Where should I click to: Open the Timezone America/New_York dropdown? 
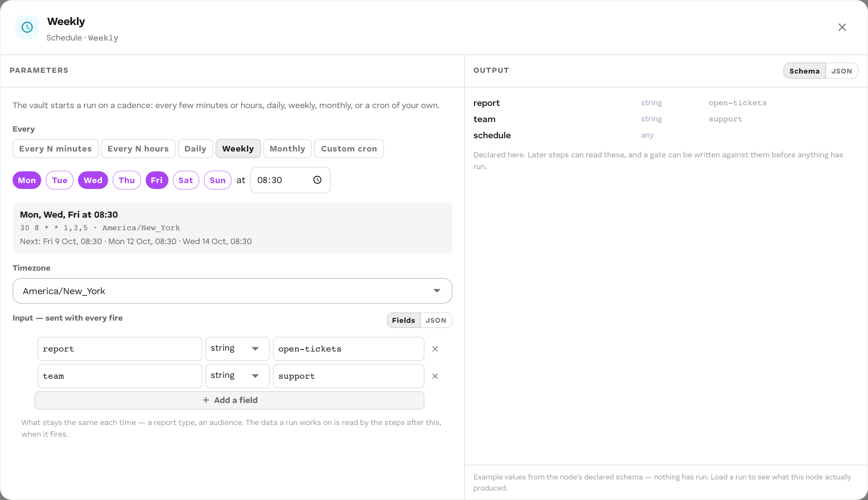pyautogui.click(x=232, y=291)
